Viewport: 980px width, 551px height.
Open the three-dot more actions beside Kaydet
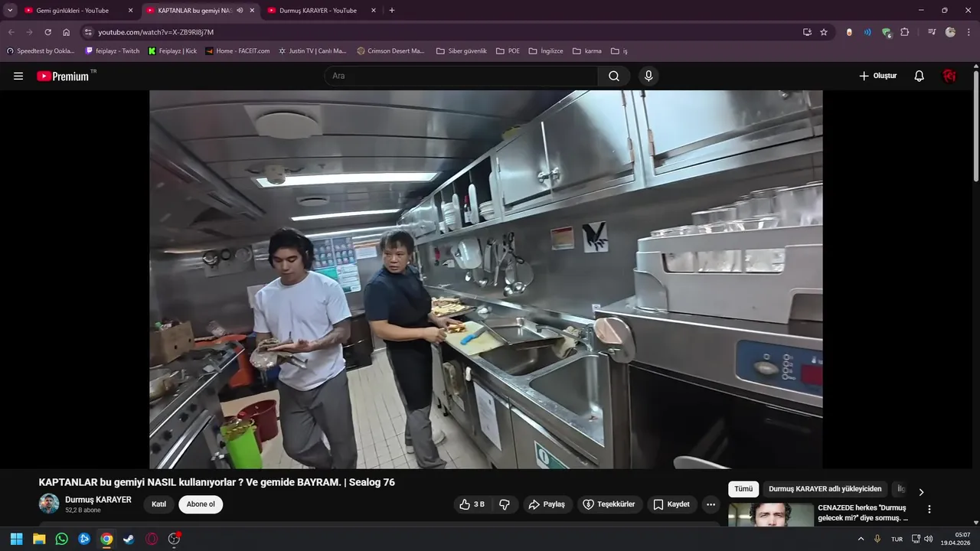(x=711, y=504)
